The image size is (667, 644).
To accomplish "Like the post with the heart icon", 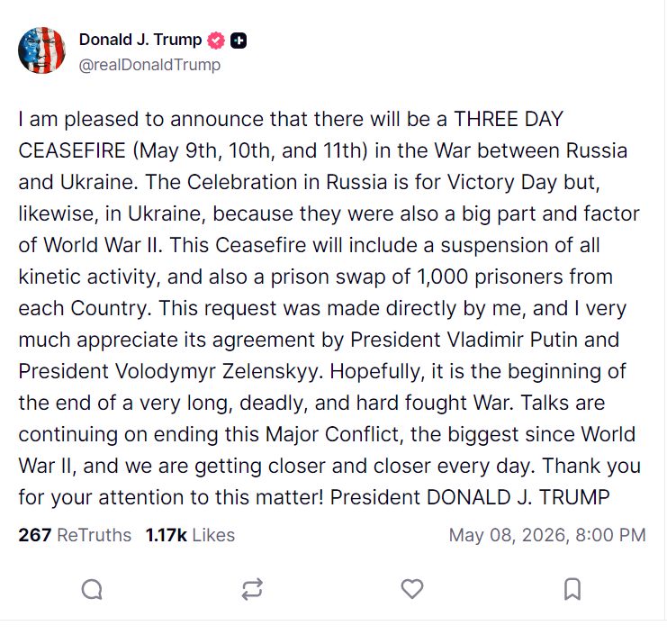I will pyautogui.click(x=412, y=589).
